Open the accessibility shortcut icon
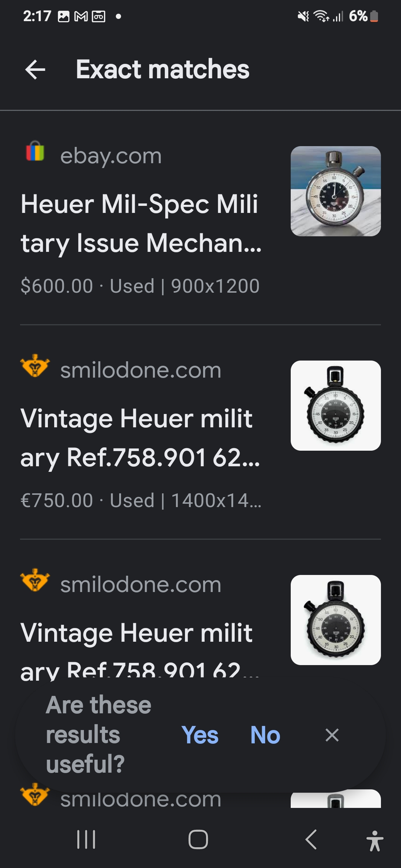 tap(375, 841)
